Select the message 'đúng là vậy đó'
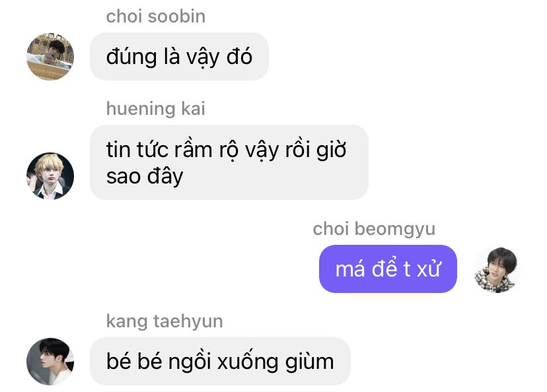 (179, 57)
